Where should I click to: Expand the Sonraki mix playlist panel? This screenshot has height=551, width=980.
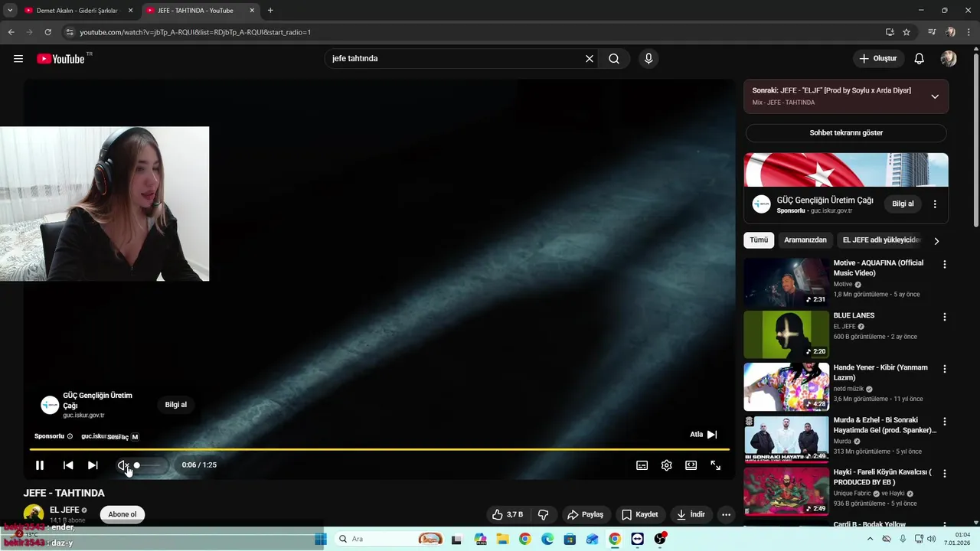[x=935, y=96]
